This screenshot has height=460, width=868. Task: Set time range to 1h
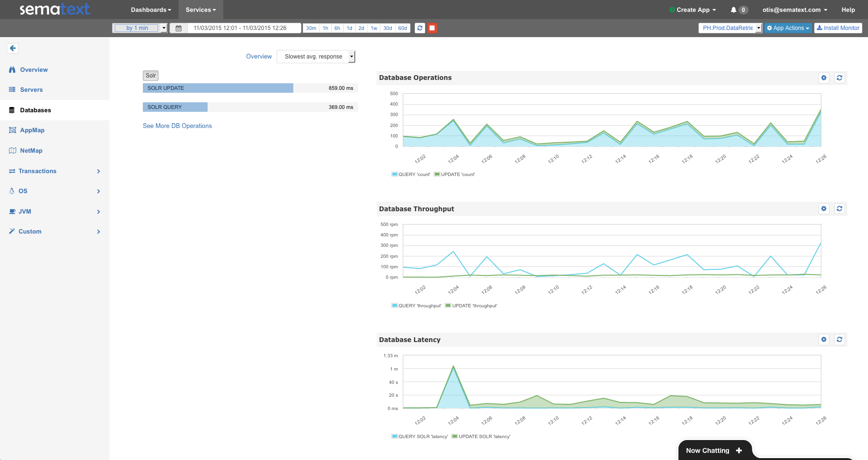(325, 28)
